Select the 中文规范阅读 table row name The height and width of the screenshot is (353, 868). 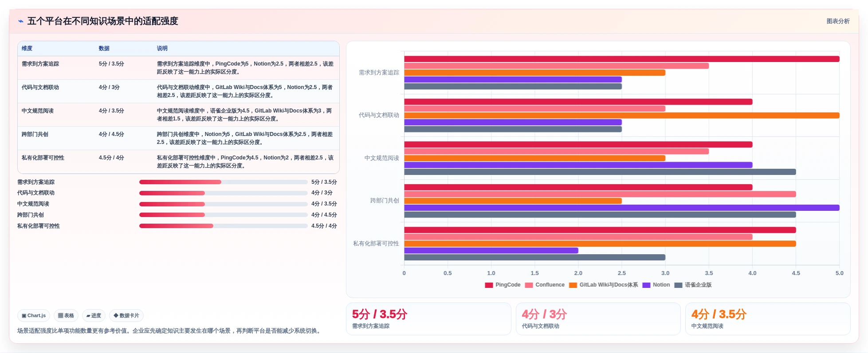pos(38,111)
